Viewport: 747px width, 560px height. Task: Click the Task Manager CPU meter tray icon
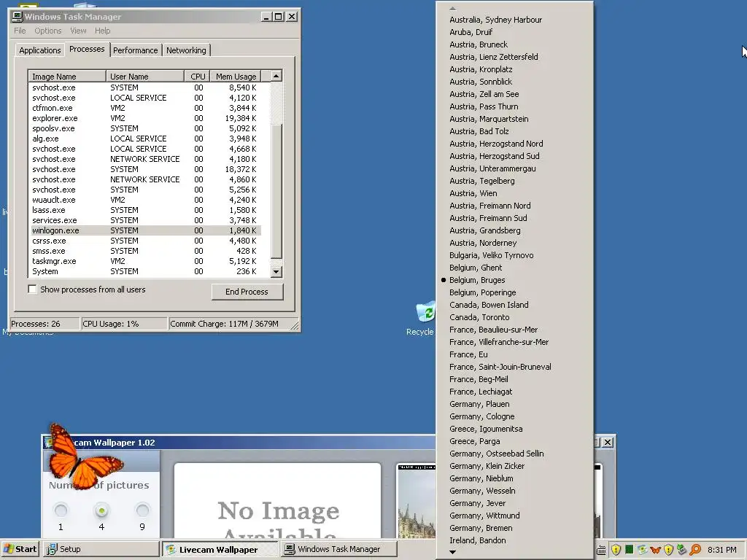(630, 550)
